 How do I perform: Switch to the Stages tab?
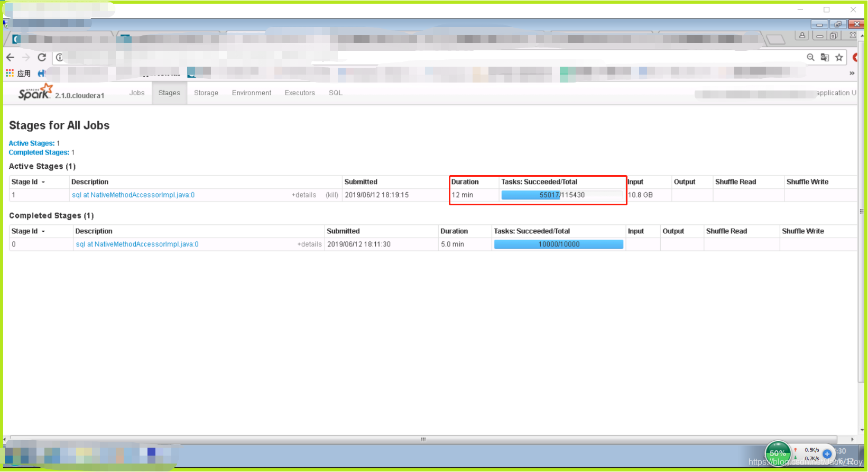169,93
